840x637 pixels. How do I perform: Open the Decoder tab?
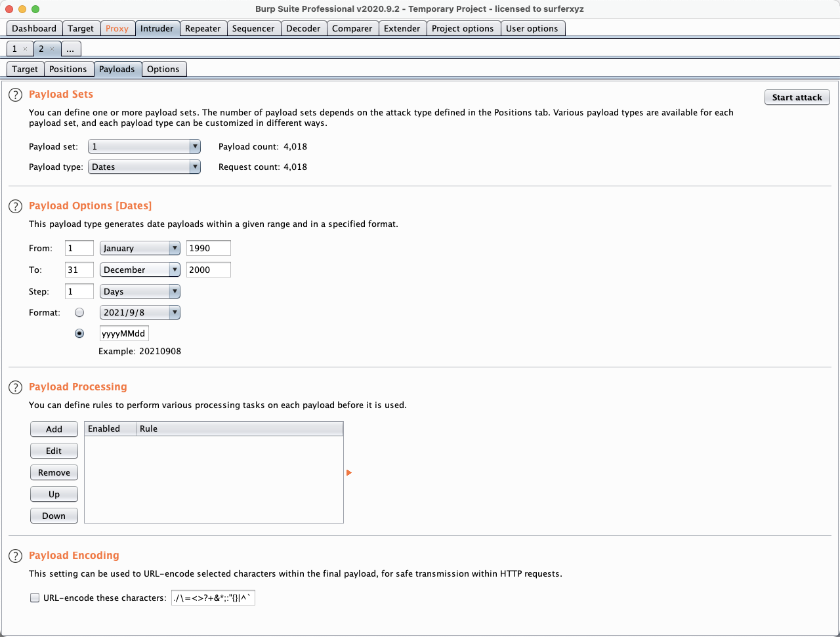303,28
